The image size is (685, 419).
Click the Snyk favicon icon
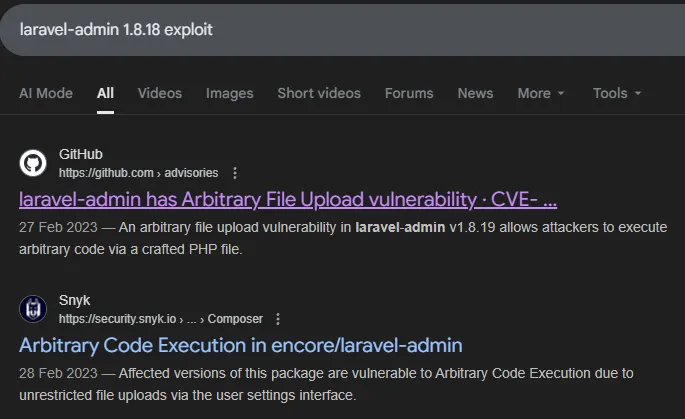[33, 309]
